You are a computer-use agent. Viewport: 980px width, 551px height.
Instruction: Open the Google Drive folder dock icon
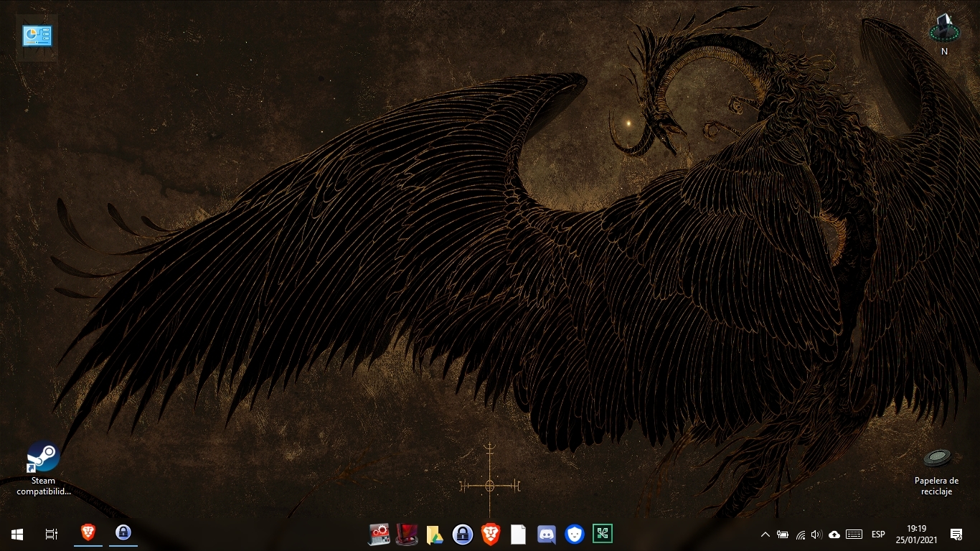click(x=435, y=534)
